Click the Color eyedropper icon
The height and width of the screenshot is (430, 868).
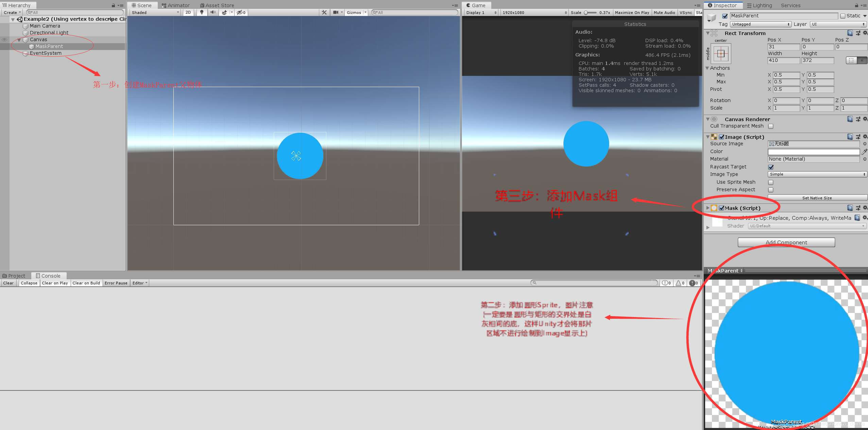pyautogui.click(x=864, y=151)
